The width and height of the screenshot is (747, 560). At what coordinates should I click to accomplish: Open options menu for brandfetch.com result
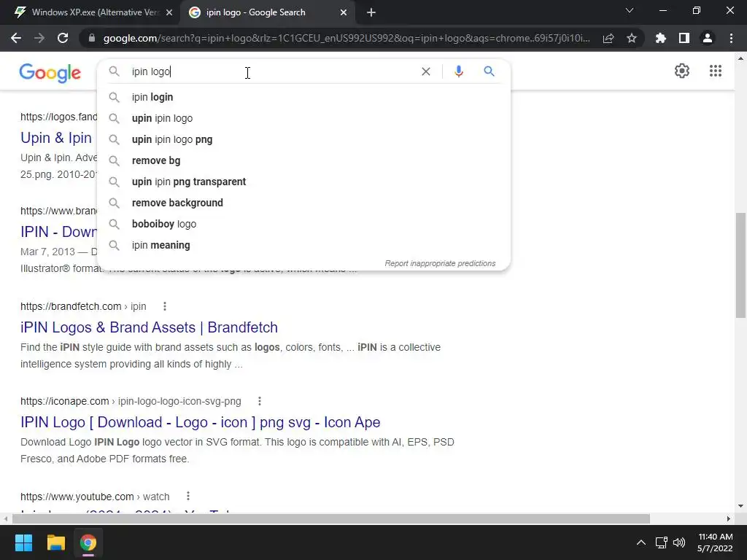[165, 306]
